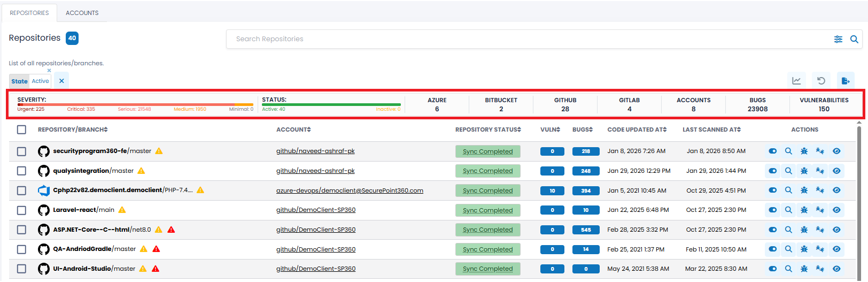Click the refresh/reset icon above the table
This screenshot has height=282, width=868.
point(821,81)
